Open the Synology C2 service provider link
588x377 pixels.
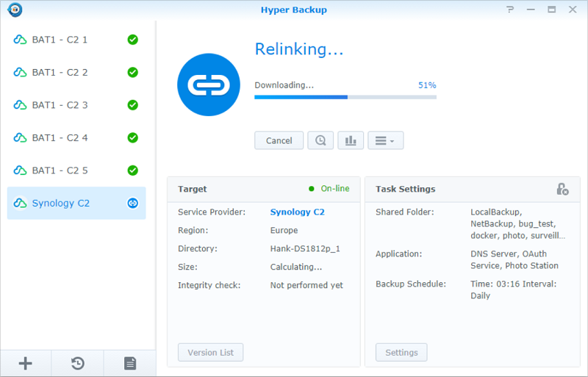point(297,212)
